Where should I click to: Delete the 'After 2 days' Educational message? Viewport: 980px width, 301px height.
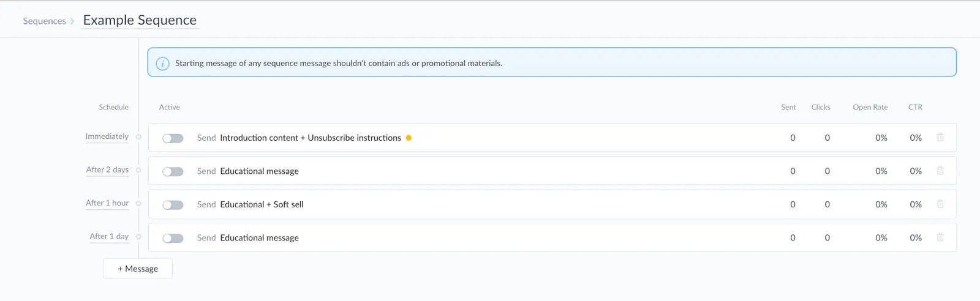(940, 171)
